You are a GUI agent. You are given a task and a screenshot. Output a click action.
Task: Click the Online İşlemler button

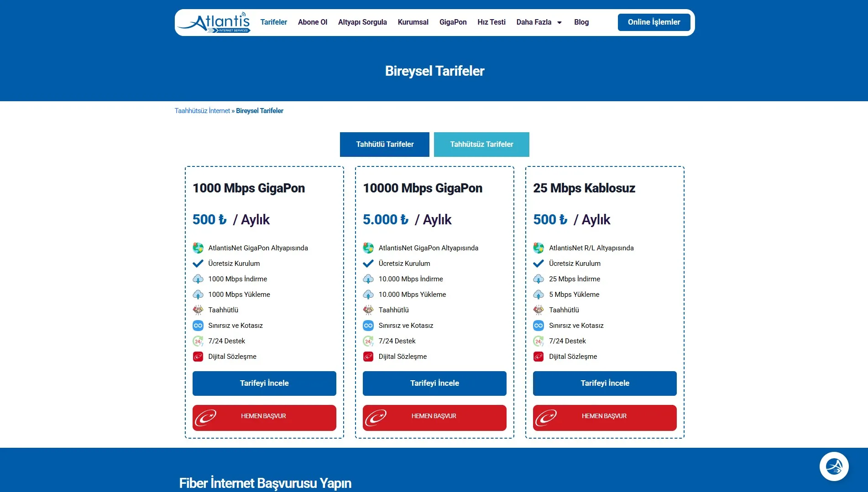[654, 22]
